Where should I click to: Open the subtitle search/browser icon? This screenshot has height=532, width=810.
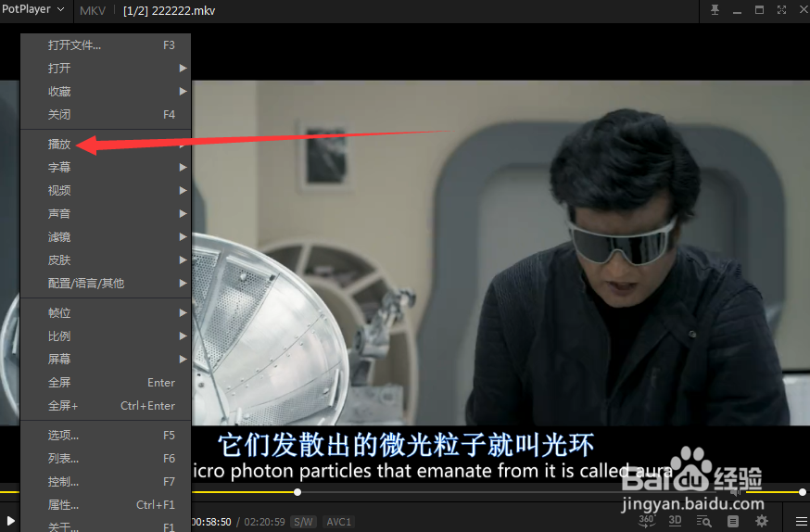pyautogui.click(x=703, y=521)
